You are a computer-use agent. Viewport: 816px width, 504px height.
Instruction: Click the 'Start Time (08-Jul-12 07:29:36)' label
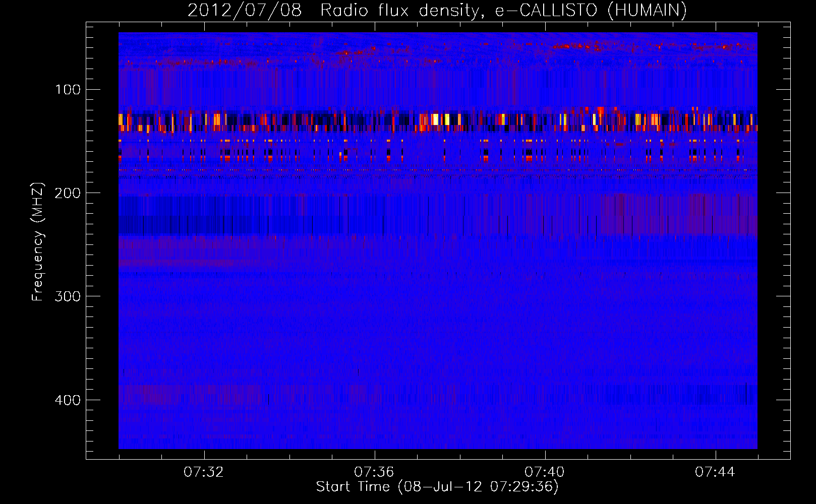pyautogui.click(x=437, y=487)
